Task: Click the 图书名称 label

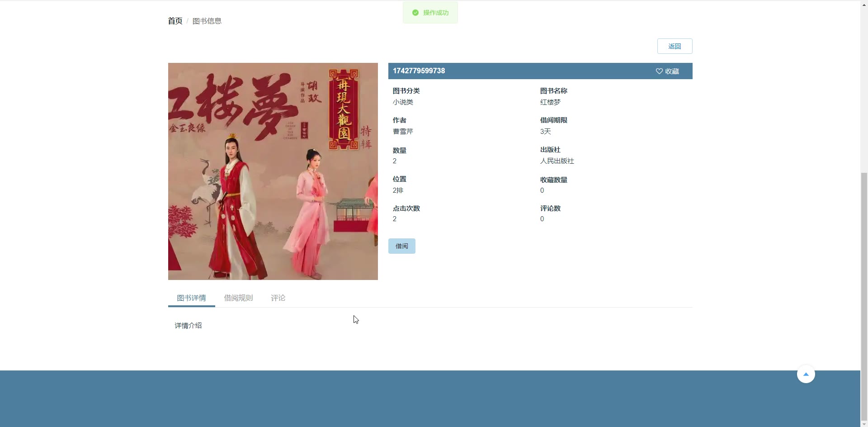Action: [x=554, y=91]
